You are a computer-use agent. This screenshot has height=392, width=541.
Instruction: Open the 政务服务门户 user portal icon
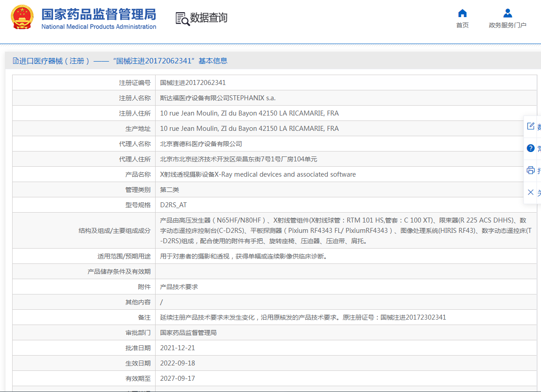[508, 13]
